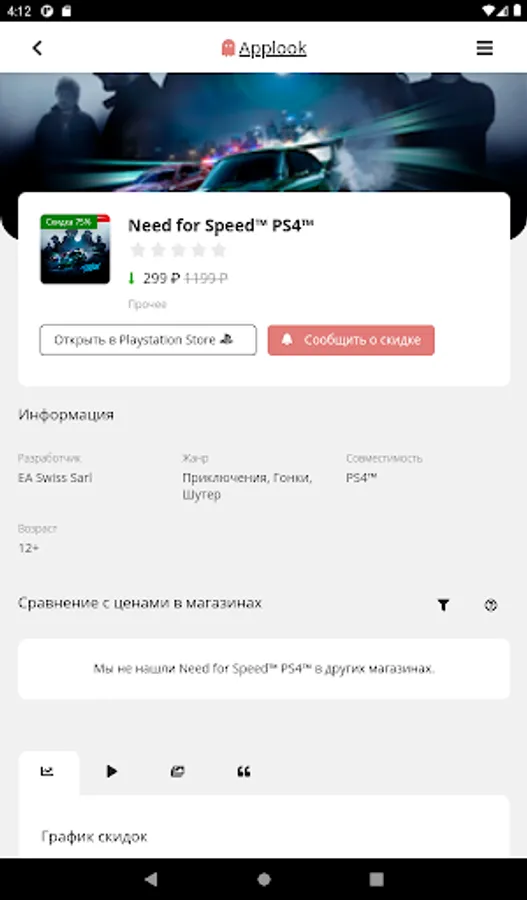The height and width of the screenshot is (900, 527).
Task: Open the store price filter icon
Action: coord(443,604)
